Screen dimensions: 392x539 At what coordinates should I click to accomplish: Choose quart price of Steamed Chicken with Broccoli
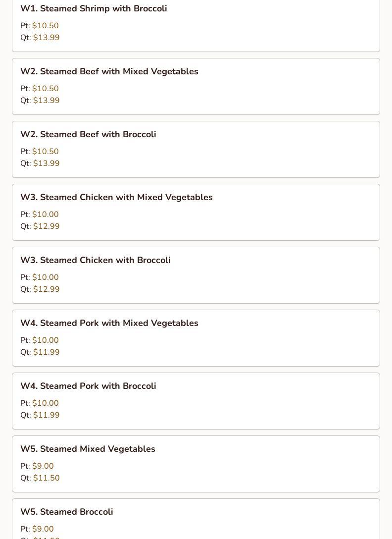46,289
